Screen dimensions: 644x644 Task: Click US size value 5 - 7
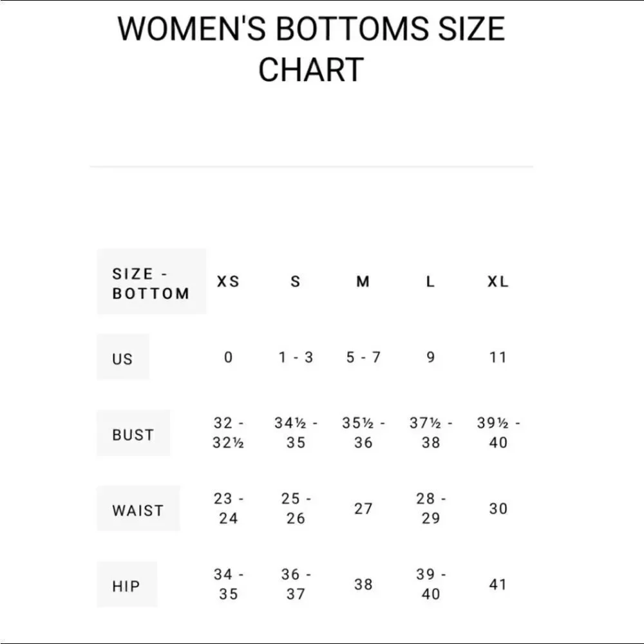click(x=363, y=357)
